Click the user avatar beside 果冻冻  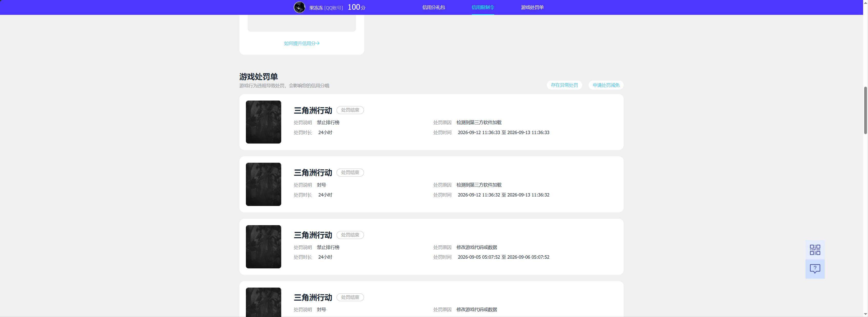click(299, 7)
